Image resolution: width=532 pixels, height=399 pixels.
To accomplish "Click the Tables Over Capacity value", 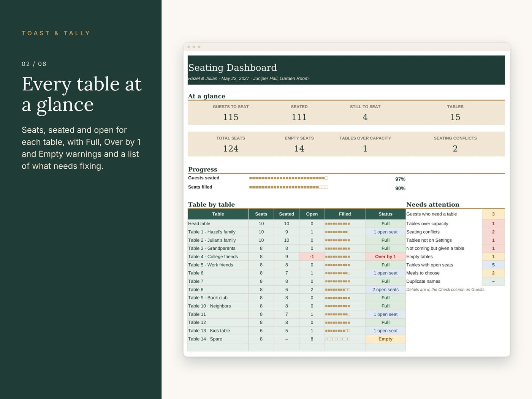I will 365,149.
